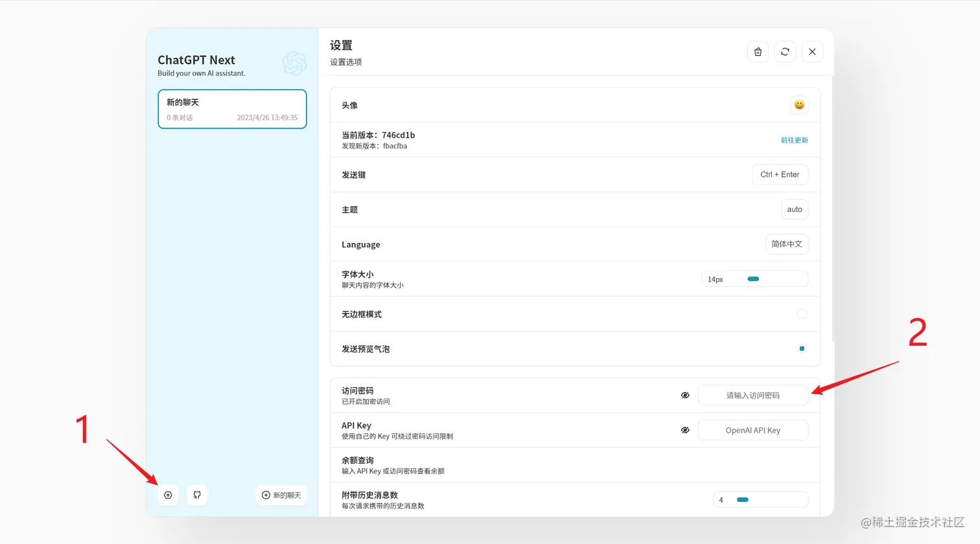Image resolution: width=980 pixels, height=544 pixels.
Task: Show access password with eye icon
Action: (x=685, y=395)
